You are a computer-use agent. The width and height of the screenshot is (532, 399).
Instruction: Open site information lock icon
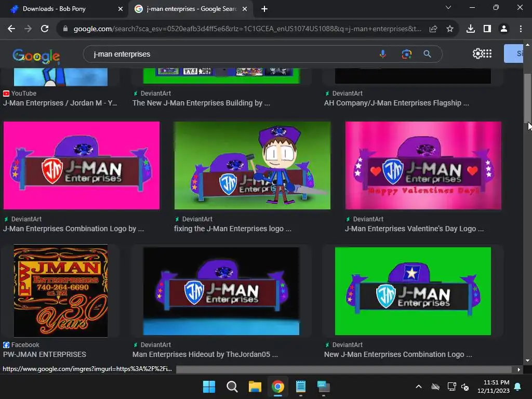(x=65, y=29)
